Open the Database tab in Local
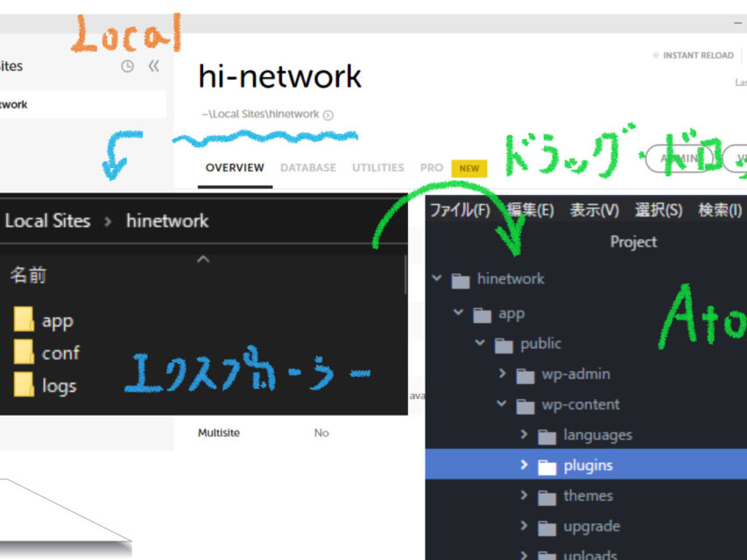Viewport: 747px width, 560px height. 308,168
